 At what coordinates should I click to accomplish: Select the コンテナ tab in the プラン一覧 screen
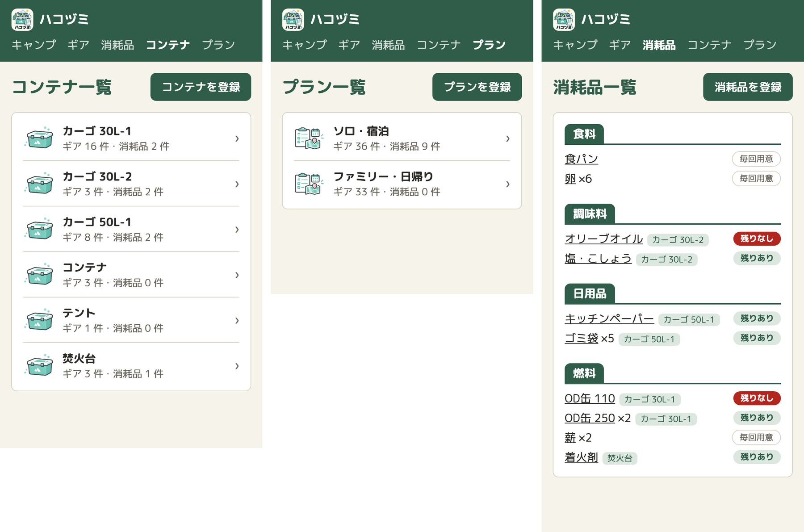click(439, 45)
